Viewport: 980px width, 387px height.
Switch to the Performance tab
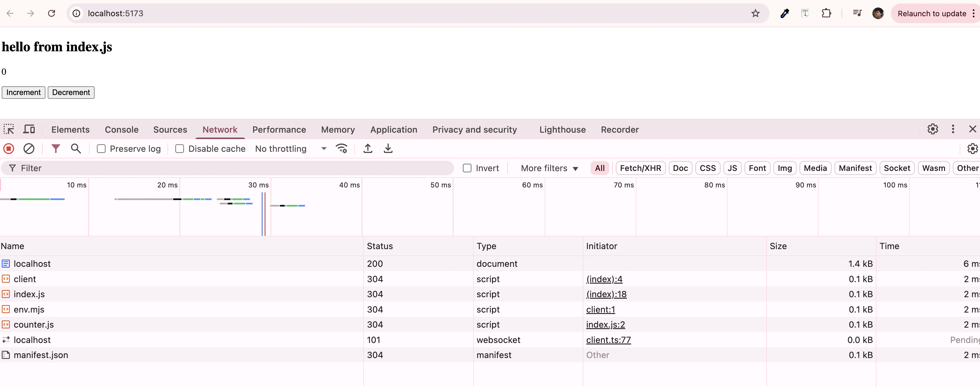click(x=279, y=129)
